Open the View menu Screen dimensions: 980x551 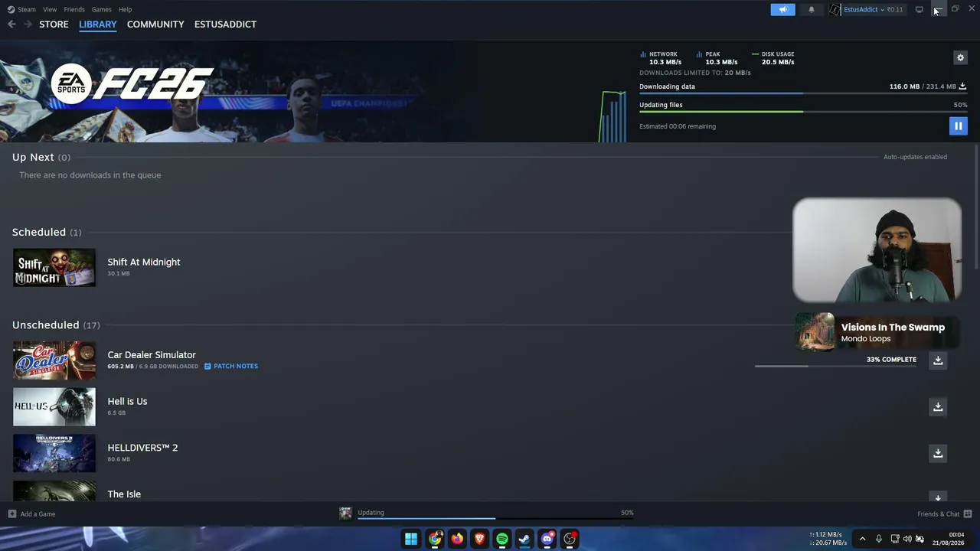(50, 9)
